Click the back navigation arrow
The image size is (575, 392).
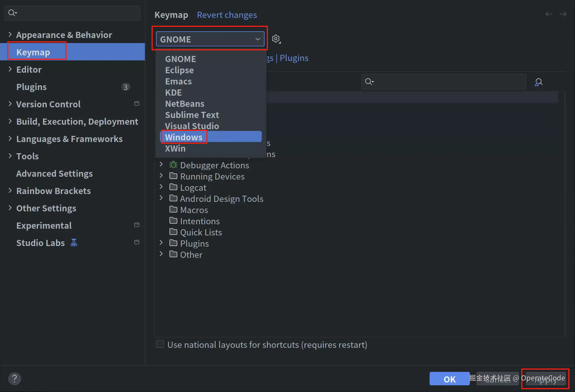pyautogui.click(x=548, y=14)
